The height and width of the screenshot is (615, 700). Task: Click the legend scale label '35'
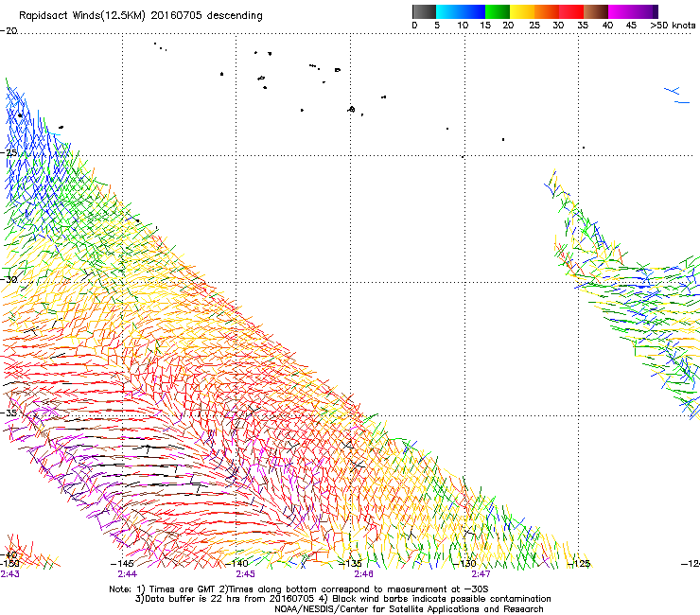[x=583, y=26]
